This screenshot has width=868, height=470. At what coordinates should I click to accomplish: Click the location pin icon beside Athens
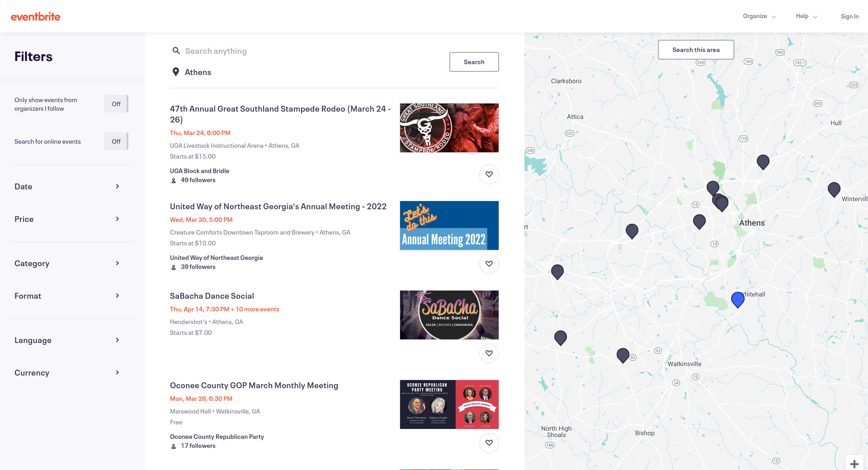pos(176,72)
